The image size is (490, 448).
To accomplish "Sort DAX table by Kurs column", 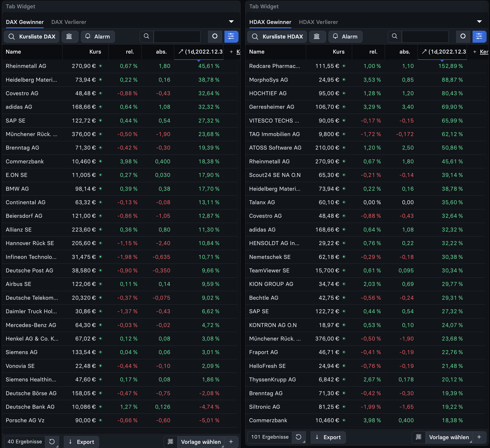I will point(86,52).
